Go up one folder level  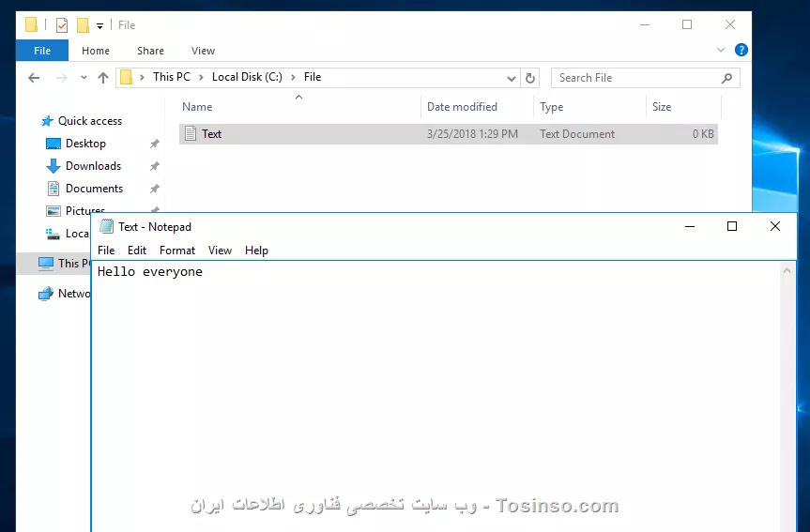(x=103, y=78)
